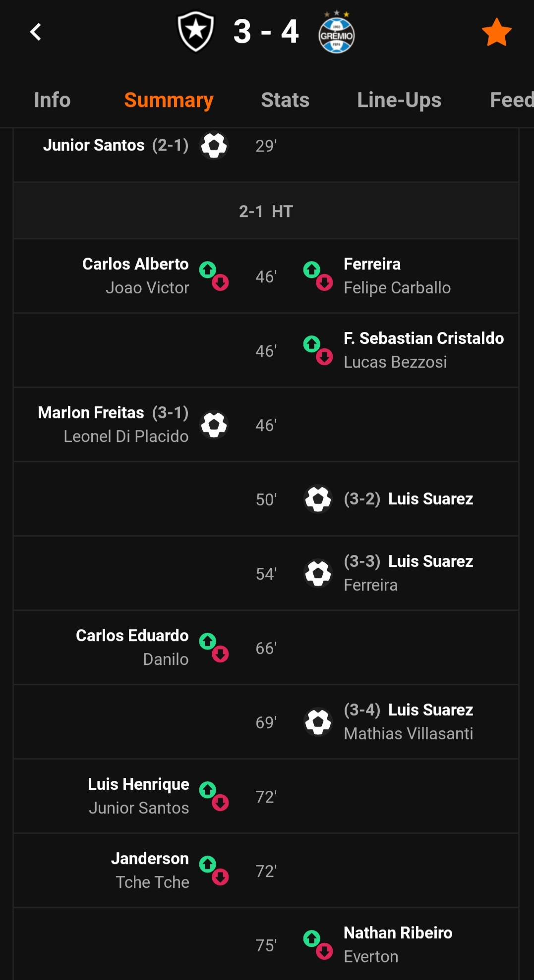Screen dimensions: 534x980
Task: Switch to the Info tab
Action: point(52,100)
